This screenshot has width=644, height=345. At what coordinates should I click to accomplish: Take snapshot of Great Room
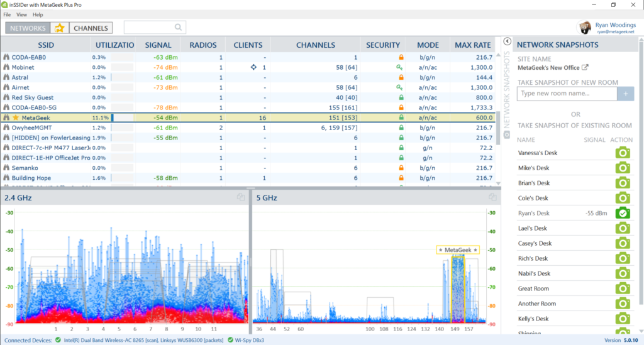point(623,288)
